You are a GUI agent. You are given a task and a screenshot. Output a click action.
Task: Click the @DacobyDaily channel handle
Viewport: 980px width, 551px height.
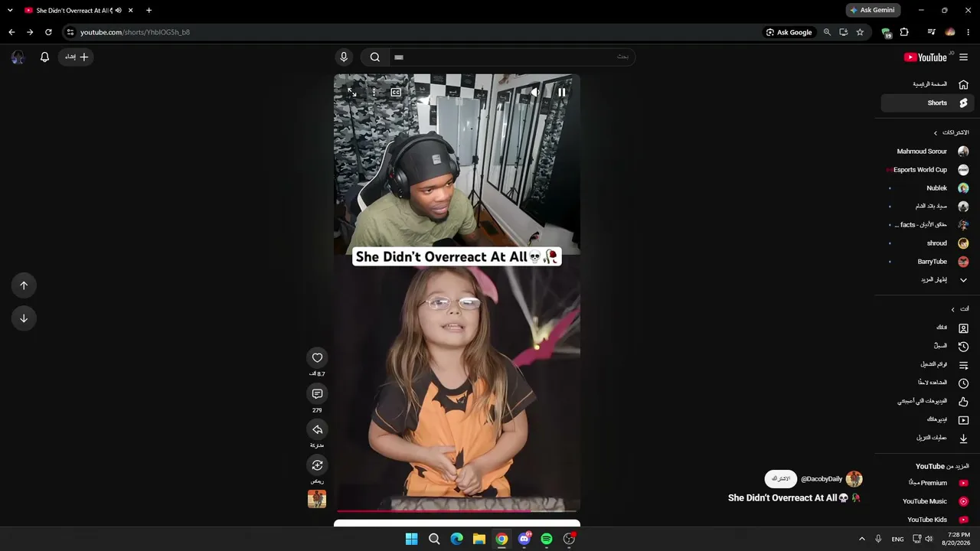click(x=822, y=479)
